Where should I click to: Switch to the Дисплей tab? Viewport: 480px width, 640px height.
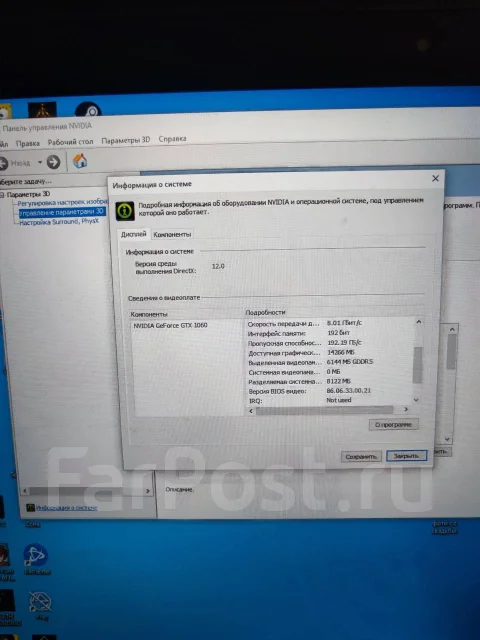click(x=133, y=234)
